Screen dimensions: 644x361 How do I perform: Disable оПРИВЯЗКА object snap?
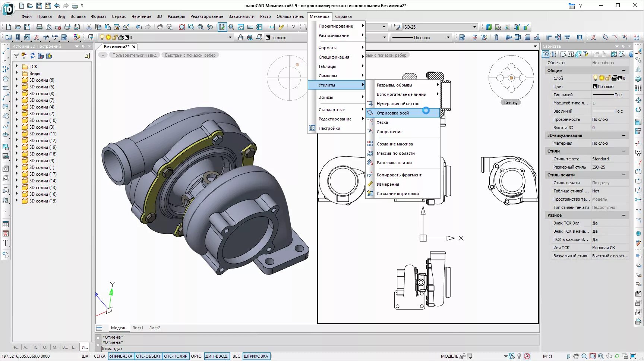tap(121, 356)
